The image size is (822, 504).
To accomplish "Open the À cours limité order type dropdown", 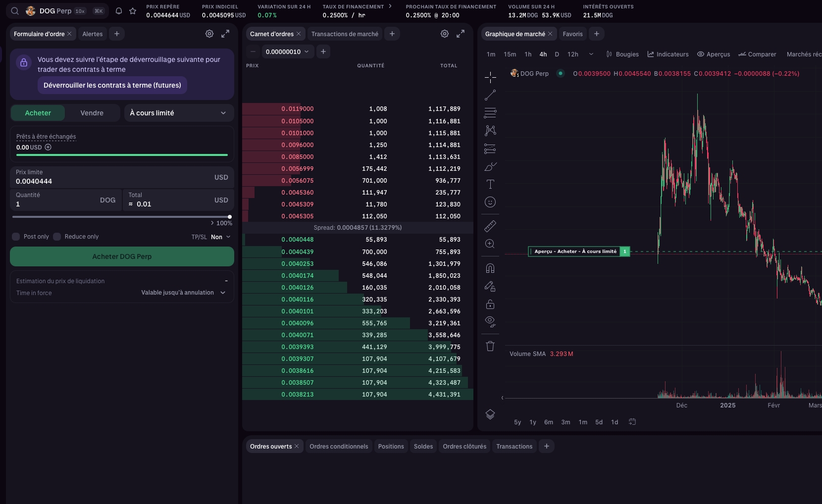I will tap(178, 113).
